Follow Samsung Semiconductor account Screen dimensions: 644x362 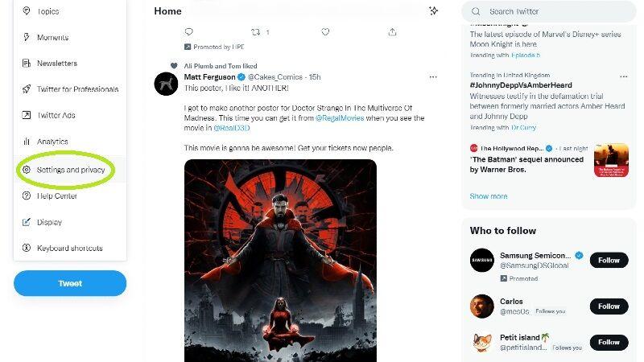click(x=609, y=260)
